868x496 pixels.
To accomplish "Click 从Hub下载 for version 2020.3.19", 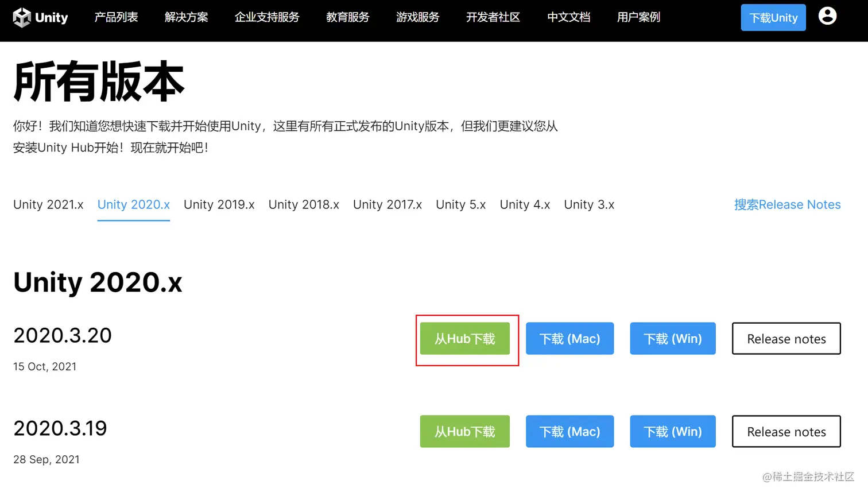I will point(465,432).
